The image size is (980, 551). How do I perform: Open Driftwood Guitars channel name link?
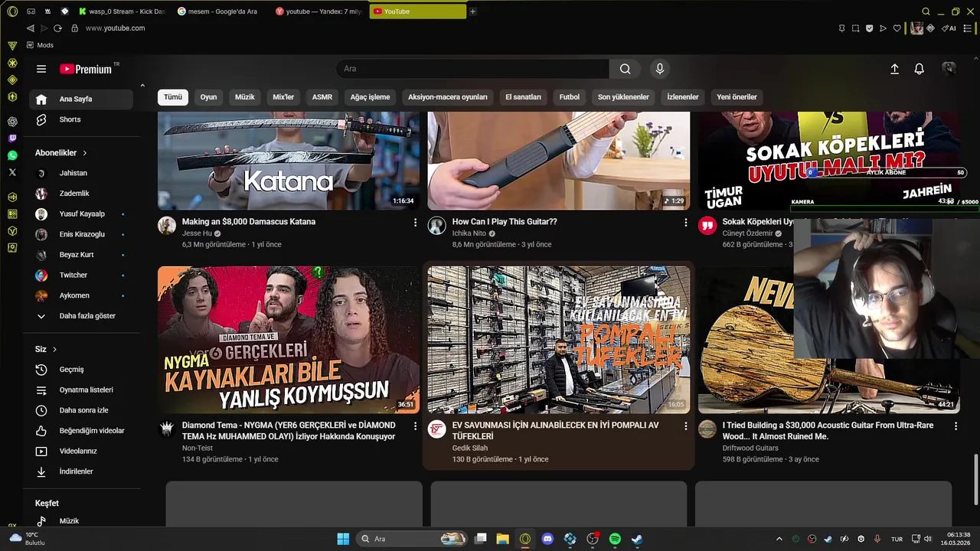coord(750,448)
